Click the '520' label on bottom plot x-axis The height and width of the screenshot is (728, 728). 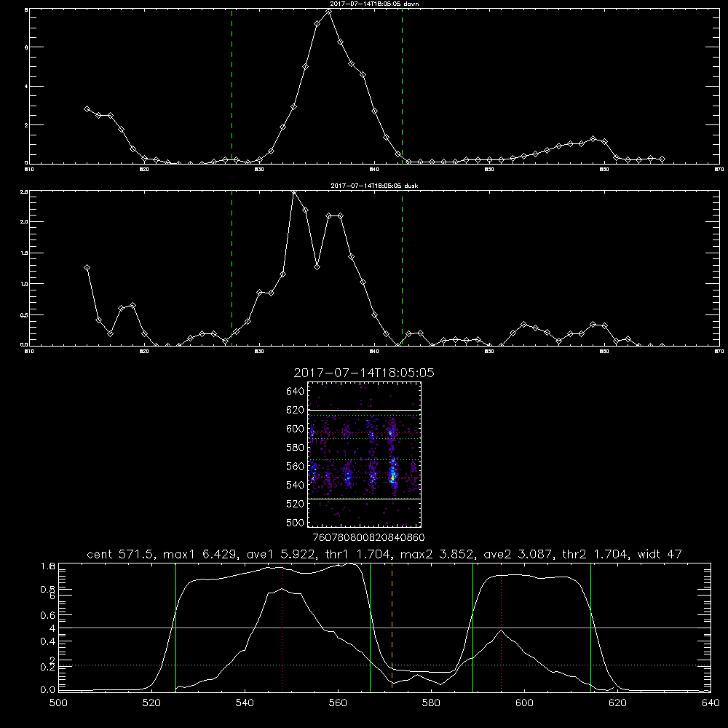[152, 703]
